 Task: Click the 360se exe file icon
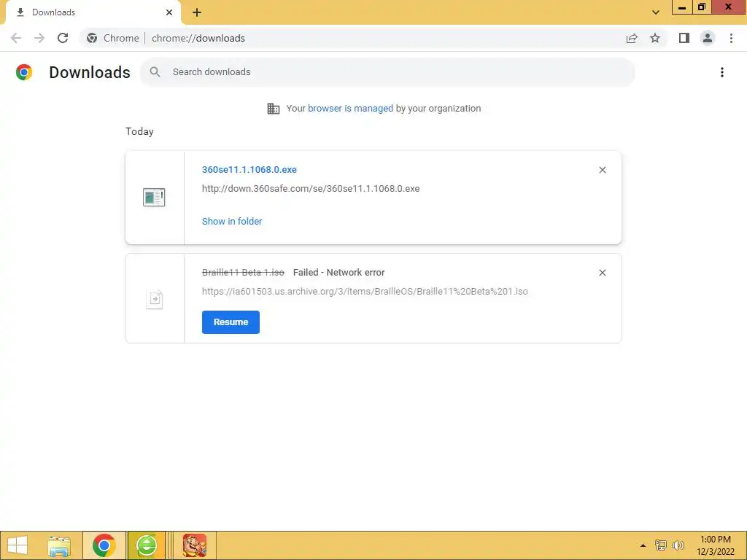154,197
